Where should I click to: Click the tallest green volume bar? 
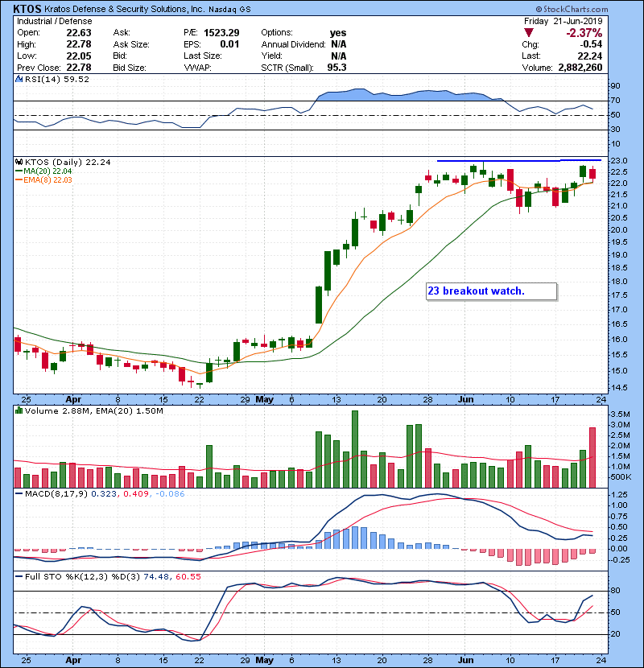[x=355, y=449]
